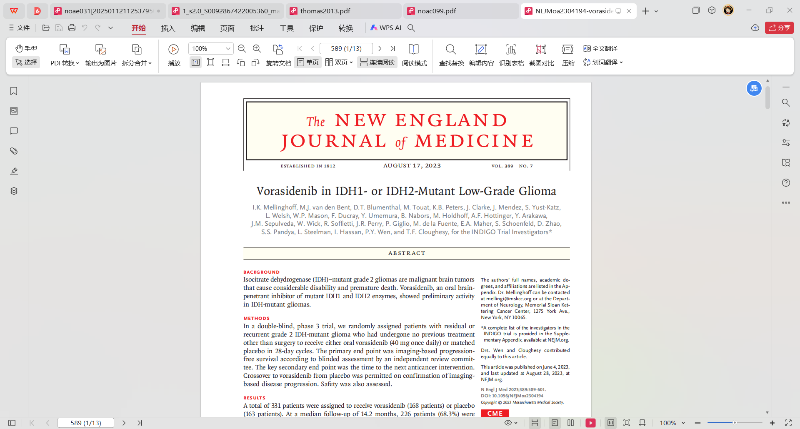Switch to the 工具 ribbon tab
Image resolution: width=800 pixels, height=429 pixels.
pos(286,28)
